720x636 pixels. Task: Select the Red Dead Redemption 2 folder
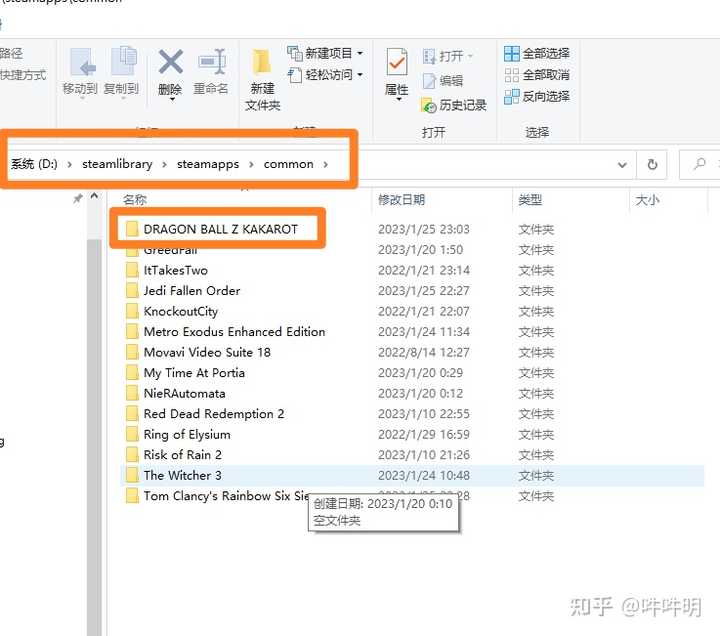214,414
